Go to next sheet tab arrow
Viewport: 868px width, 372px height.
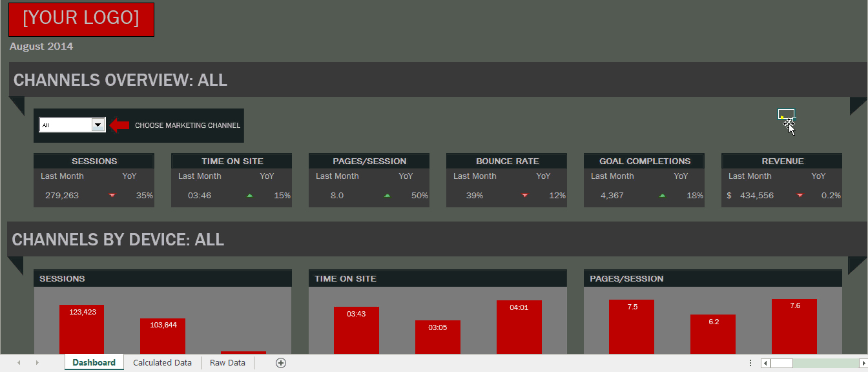click(37, 363)
